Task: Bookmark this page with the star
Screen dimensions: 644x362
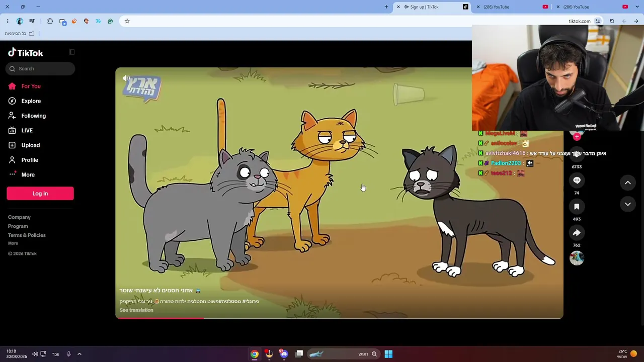Action: pyautogui.click(x=127, y=21)
